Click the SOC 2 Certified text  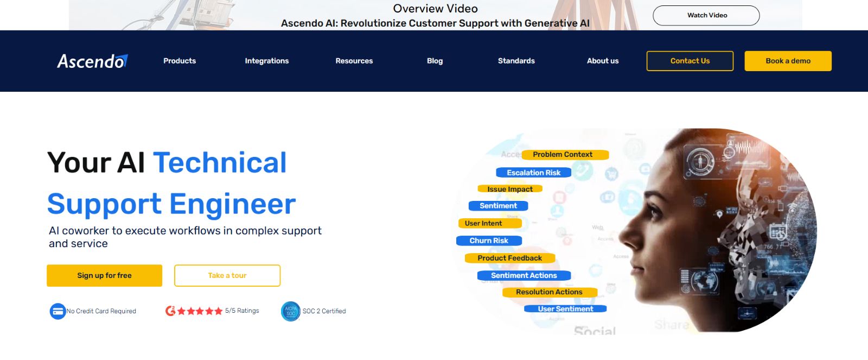[x=324, y=311]
